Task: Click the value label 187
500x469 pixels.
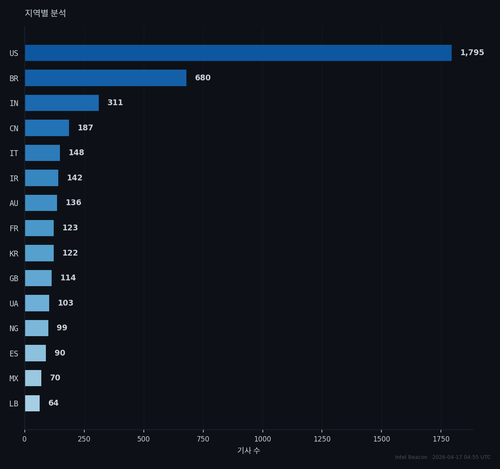Action: pos(85,128)
